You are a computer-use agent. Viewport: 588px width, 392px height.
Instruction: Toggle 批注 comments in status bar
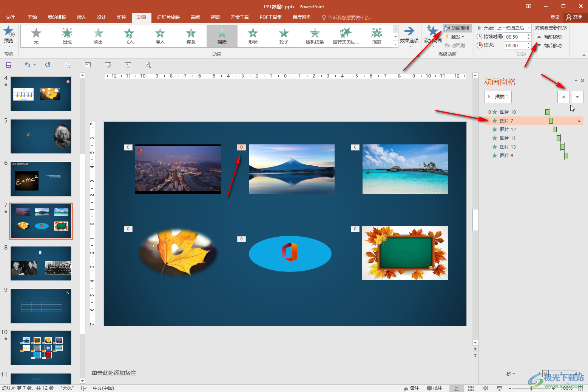point(435,388)
